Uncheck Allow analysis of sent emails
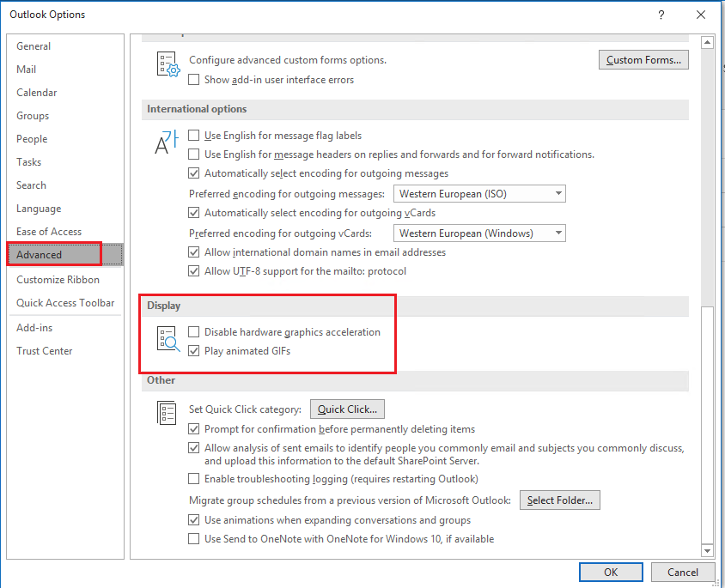Viewport: 725px width, 588px height. [194, 447]
